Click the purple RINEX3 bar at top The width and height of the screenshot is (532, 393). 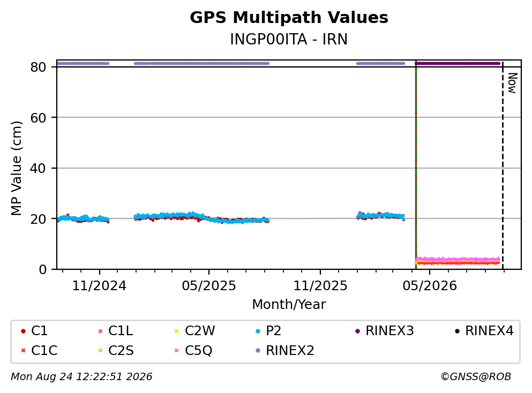tap(458, 63)
